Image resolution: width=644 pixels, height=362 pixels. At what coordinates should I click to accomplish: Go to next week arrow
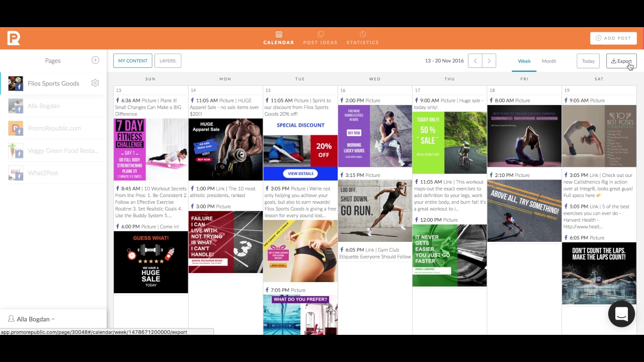(489, 61)
